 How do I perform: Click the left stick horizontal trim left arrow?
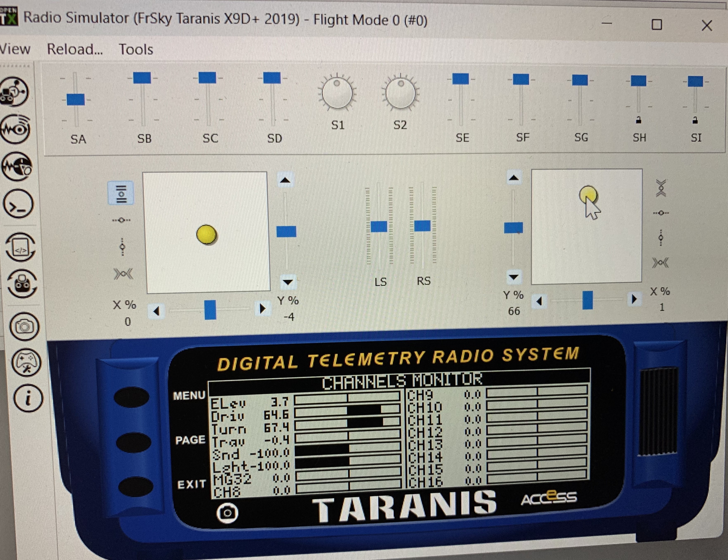[156, 311]
